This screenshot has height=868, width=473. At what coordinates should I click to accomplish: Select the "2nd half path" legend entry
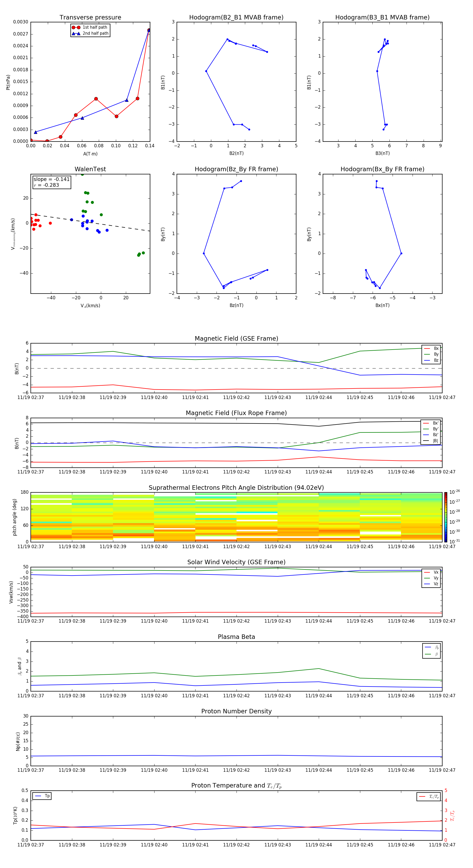pyautogui.click(x=90, y=33)
